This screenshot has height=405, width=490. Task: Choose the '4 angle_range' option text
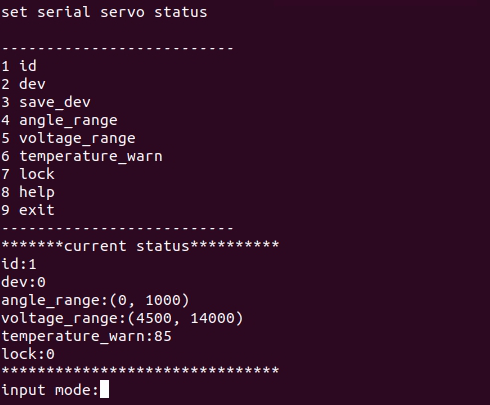59,120
